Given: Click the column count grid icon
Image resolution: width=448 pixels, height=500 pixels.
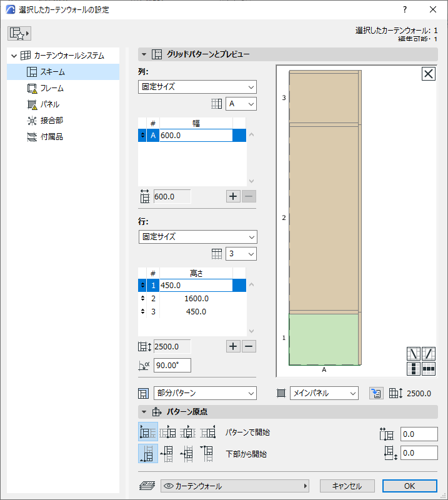Looking at the screenshot, I should [x=217, y=104].
